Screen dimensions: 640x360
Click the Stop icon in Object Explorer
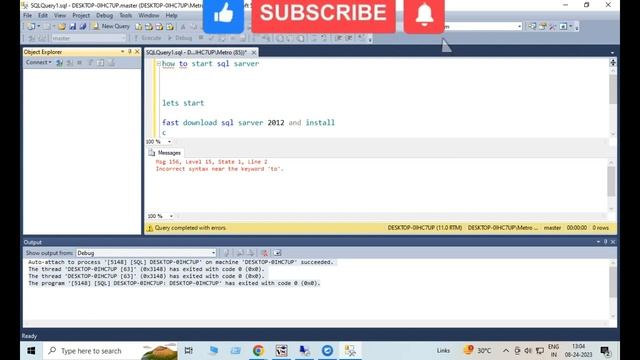tap(80, 62)
